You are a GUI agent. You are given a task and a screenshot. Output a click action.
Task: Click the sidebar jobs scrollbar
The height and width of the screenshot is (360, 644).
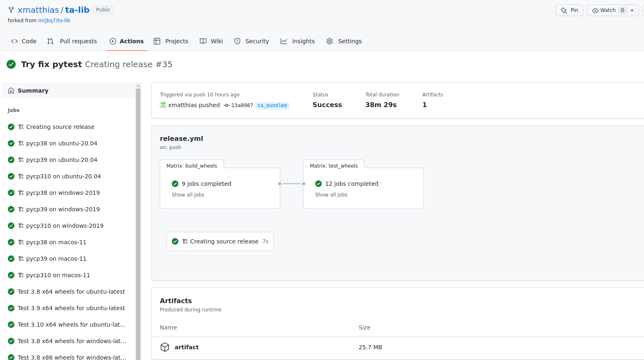coord(138,224)
